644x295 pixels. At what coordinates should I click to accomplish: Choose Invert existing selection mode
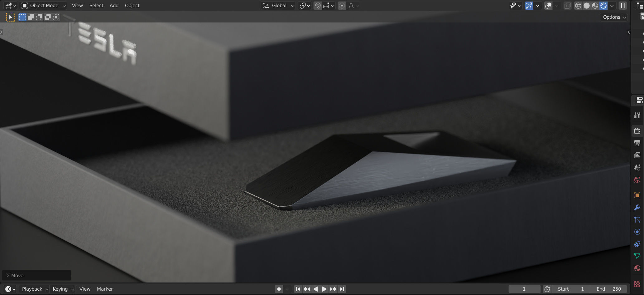click(x=48, y=17)
